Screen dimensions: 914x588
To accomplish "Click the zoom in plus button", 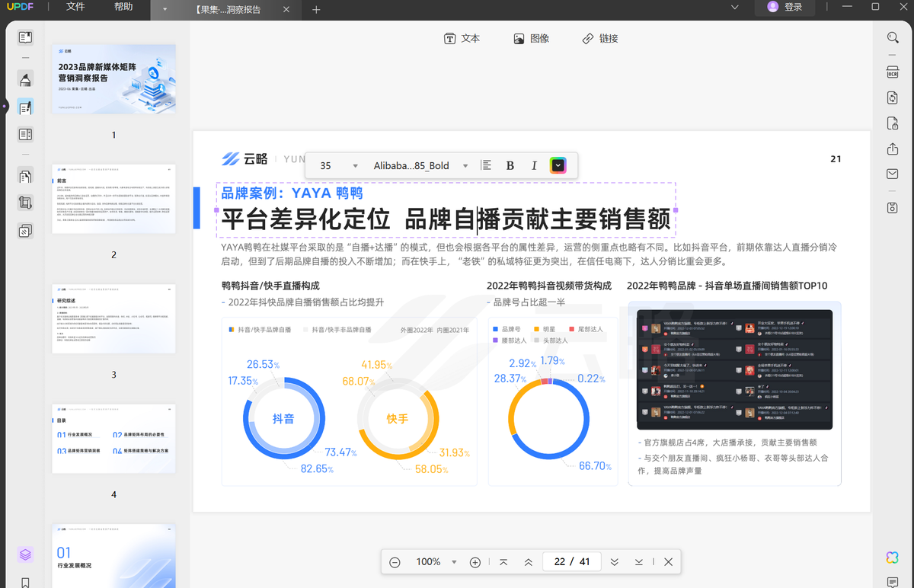I will click(475, 562).
